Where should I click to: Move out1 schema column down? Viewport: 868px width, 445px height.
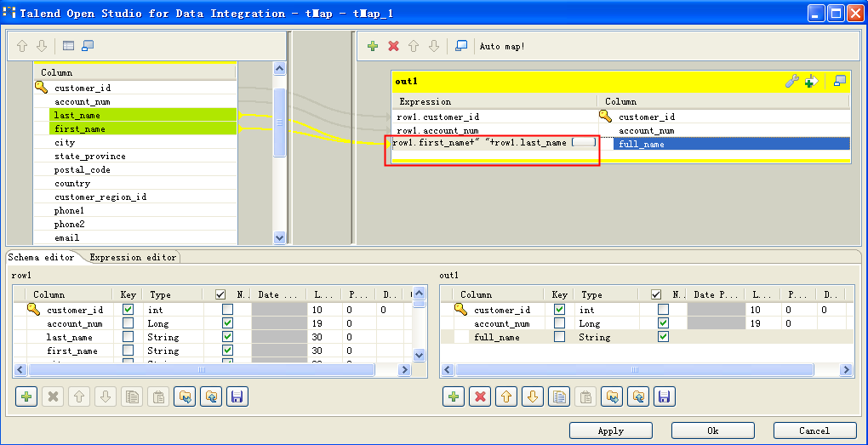pos(533,397)
